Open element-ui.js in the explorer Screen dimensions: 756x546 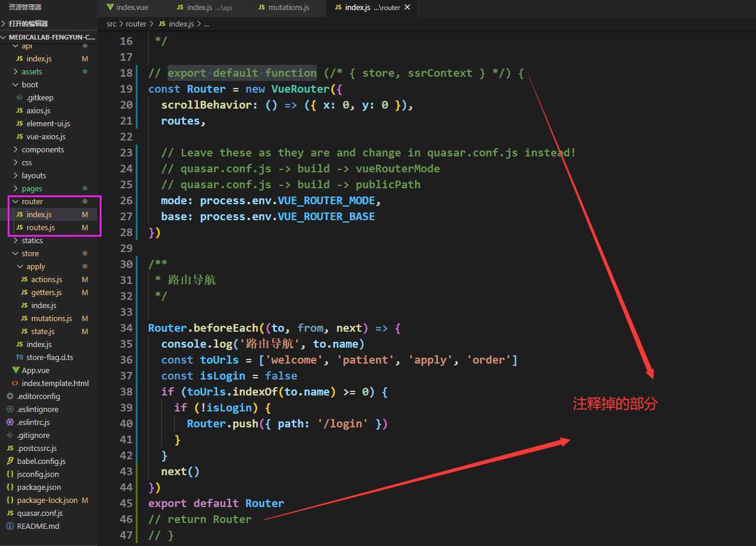tap(48, 123)
